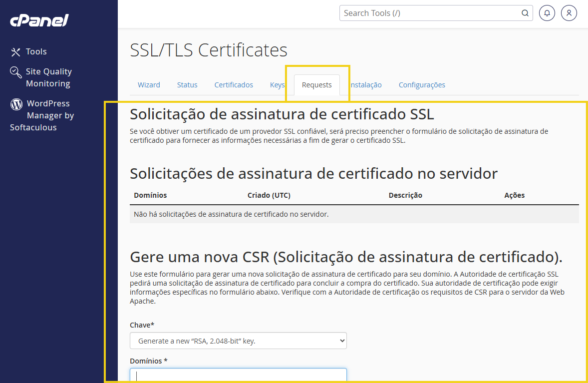Click the Domínios column header

click(x=150, y=195)
